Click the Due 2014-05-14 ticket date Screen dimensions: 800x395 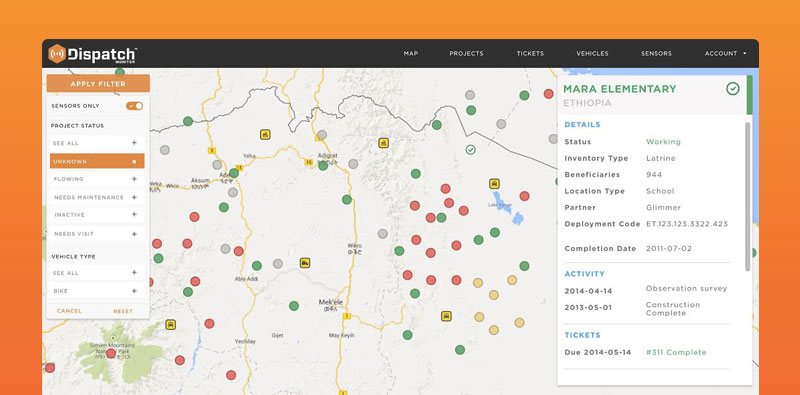(x=597, y=353)
